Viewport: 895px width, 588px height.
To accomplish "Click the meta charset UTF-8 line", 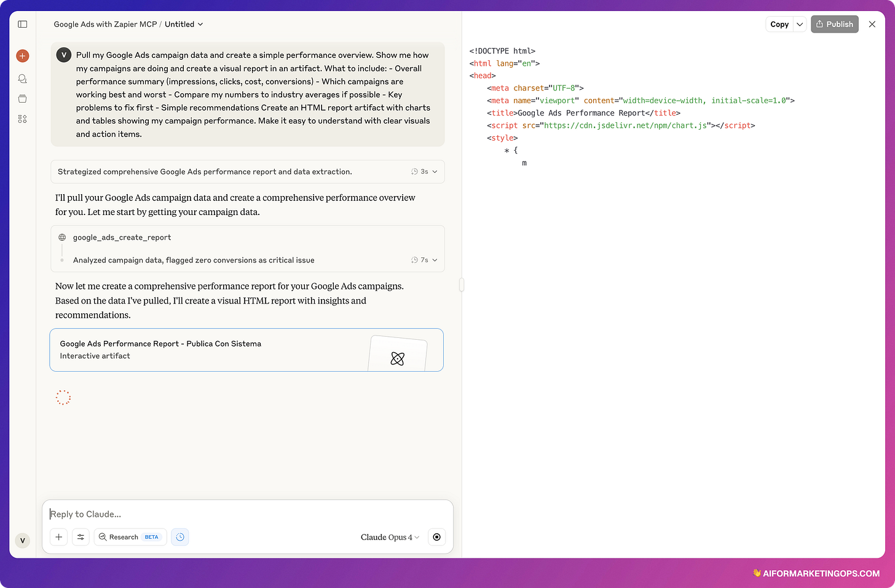I will (535, 88).
